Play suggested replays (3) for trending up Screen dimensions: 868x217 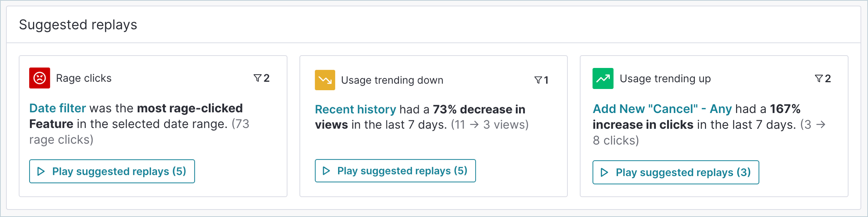[x=676, y=172]
